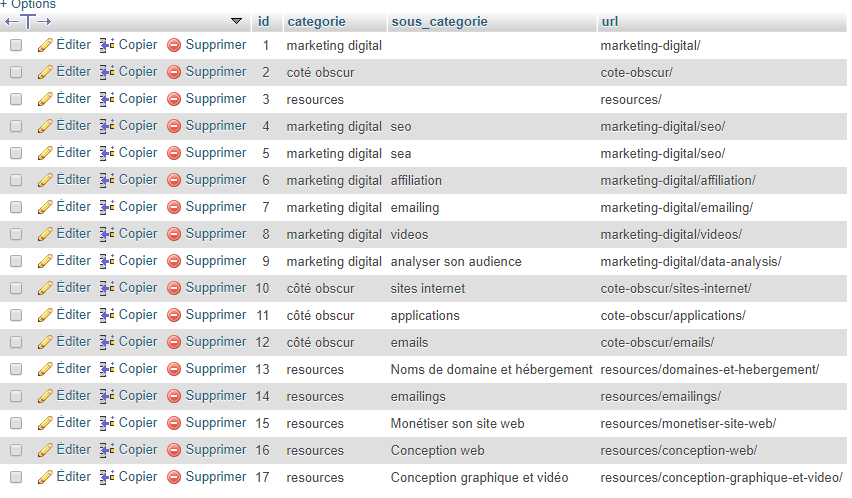
Task: Expand the + Options link
Action: (28, 5)
